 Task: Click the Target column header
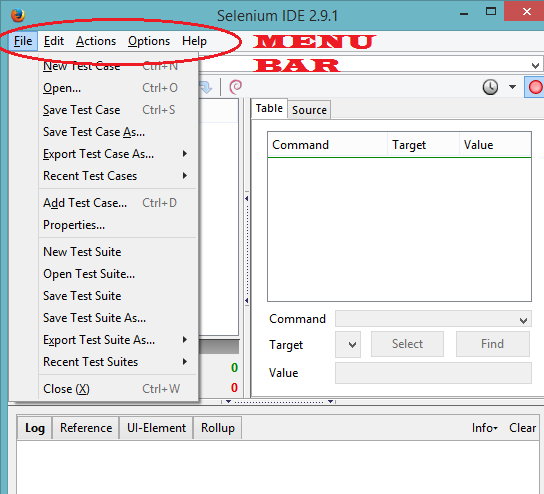click(x=423, y=145)
